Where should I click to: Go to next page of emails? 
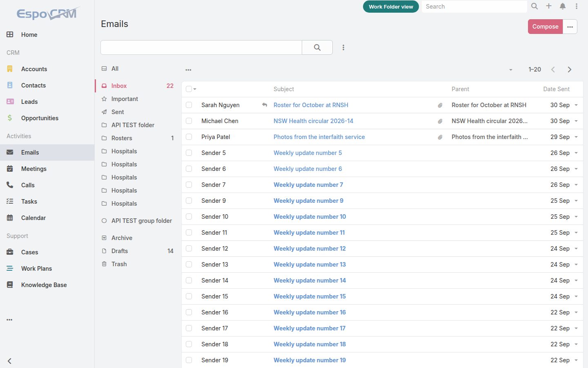[570, 70]
